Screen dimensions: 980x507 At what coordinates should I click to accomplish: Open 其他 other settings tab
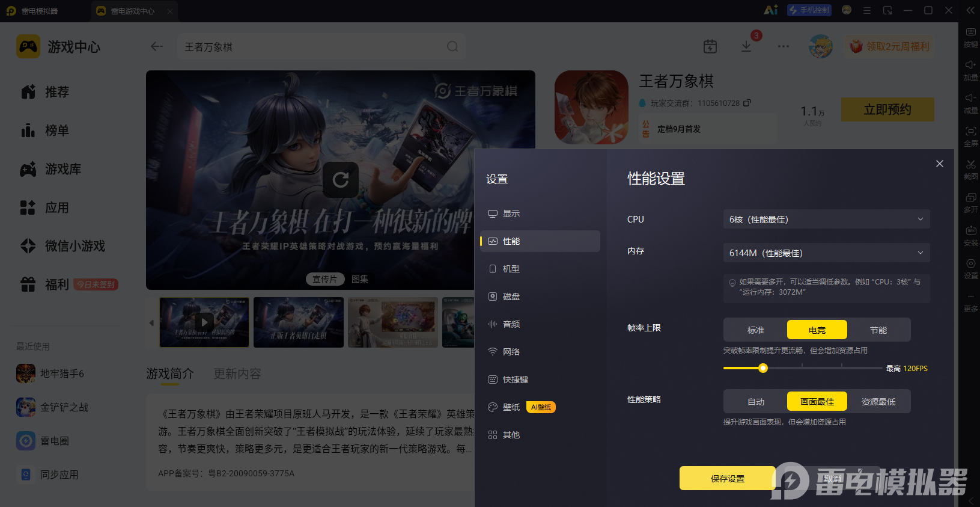(540, 435)
